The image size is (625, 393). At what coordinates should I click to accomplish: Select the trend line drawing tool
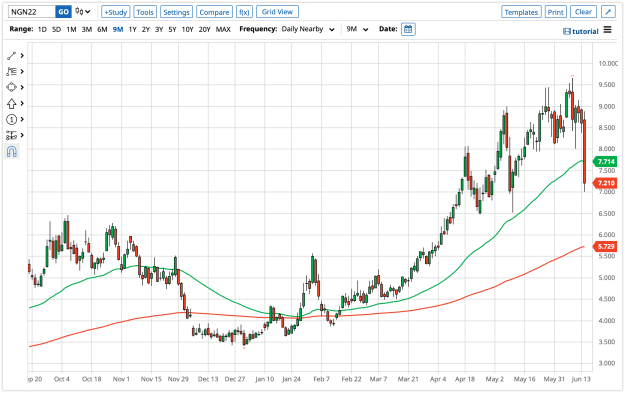[11, 56]
